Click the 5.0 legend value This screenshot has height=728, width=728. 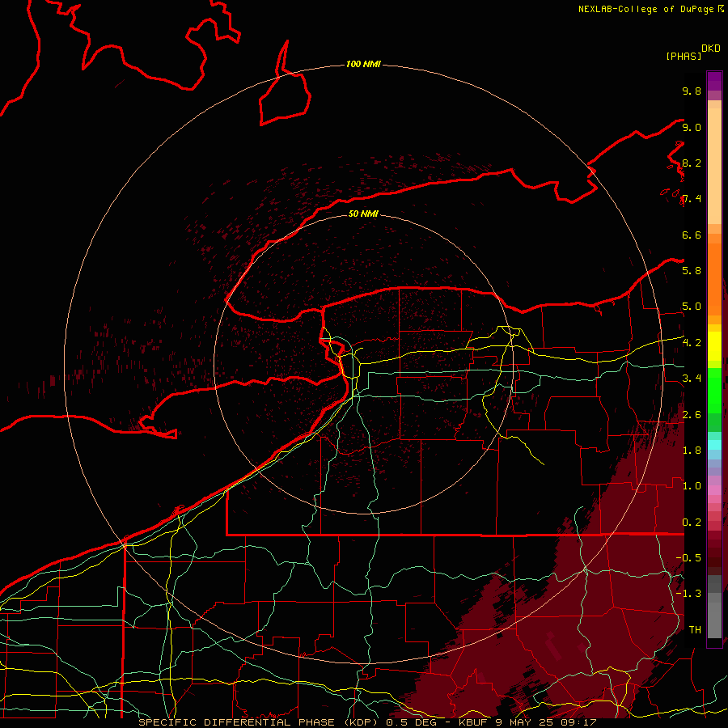click(692, 307)
